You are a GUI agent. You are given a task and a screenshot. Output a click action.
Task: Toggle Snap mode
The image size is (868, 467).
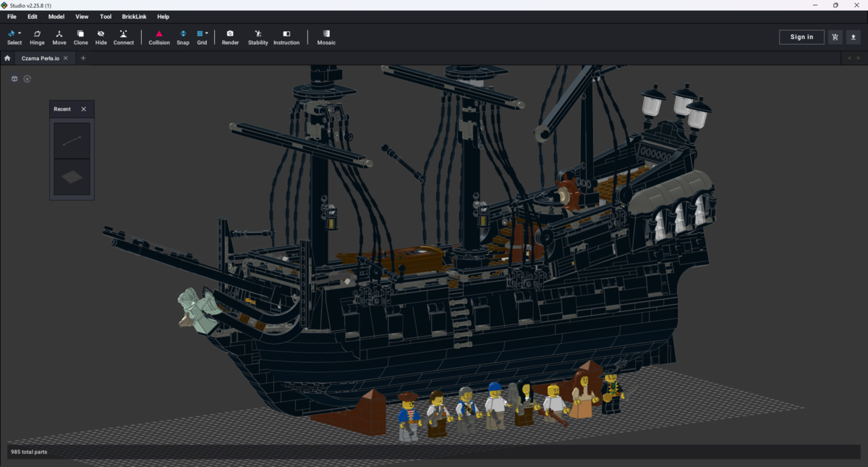coord(183,38)
